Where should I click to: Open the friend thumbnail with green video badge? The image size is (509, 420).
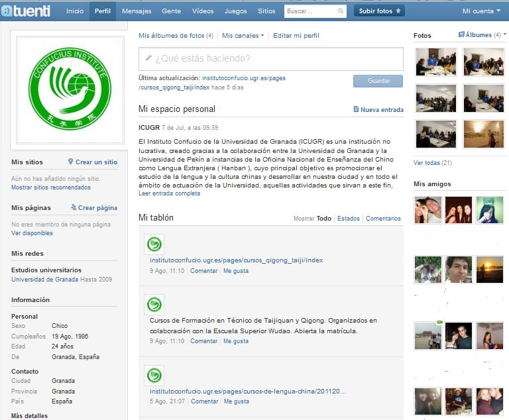428,336
